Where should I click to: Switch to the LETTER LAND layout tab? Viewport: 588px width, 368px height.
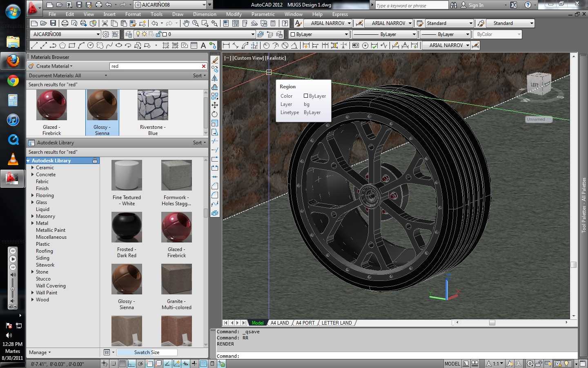click(x=336, y=323)
